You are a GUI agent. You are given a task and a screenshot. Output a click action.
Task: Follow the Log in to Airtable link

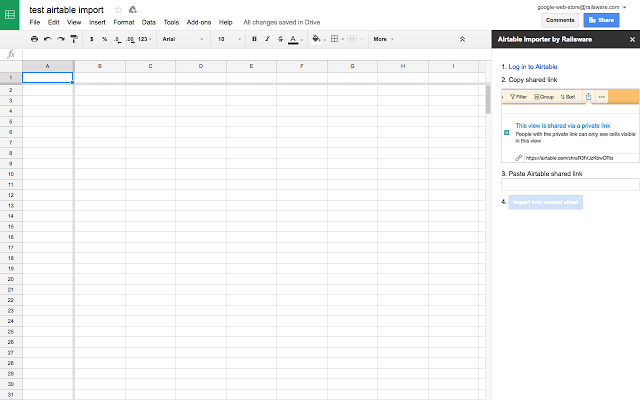(x=533, y=67)
